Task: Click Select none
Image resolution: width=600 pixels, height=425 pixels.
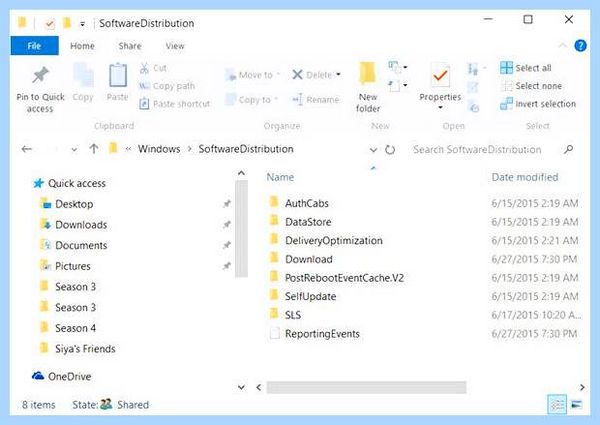Action: [531, 86]
